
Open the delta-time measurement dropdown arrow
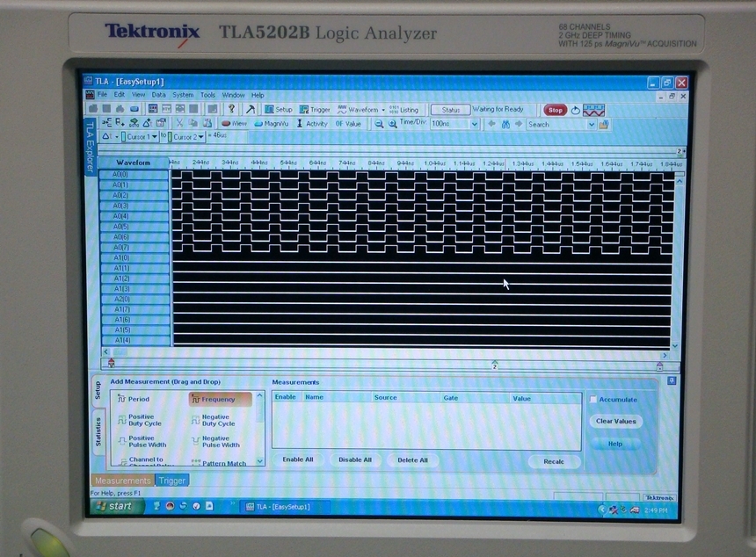pyautogui.click(x=116, y=137)
